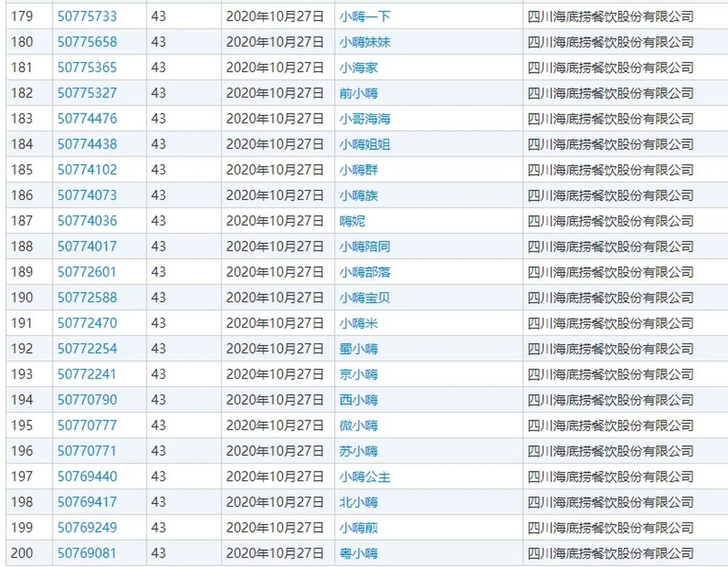This screenshot has height=567, width=728.
Task: Click the 小嗨妹妹 trademark link
Action: coord(363,42)
